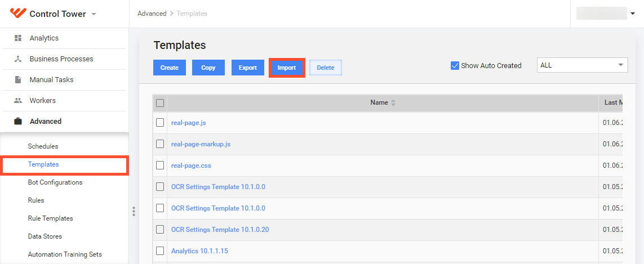This screenshot has height=264, width=644.
Task: Select Rule Templates in the sidebar
Action: pyautogui.click(x=51, y=218)
